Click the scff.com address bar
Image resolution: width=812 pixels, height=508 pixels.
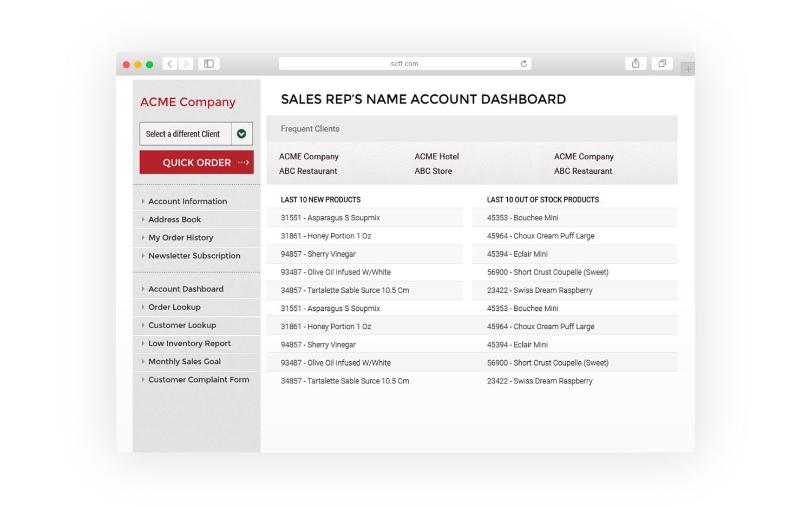[x=405, y=64]
